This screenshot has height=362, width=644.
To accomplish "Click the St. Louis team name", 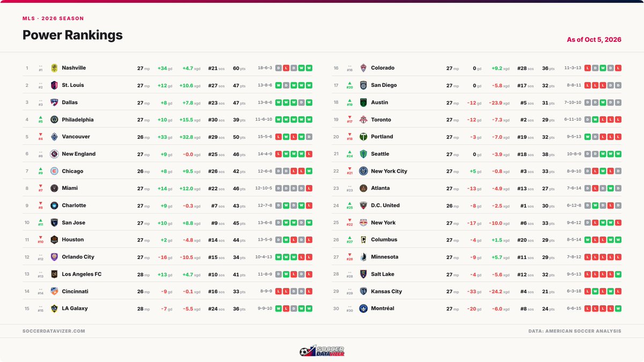I will pyautogui.click(x=73, y=85).
